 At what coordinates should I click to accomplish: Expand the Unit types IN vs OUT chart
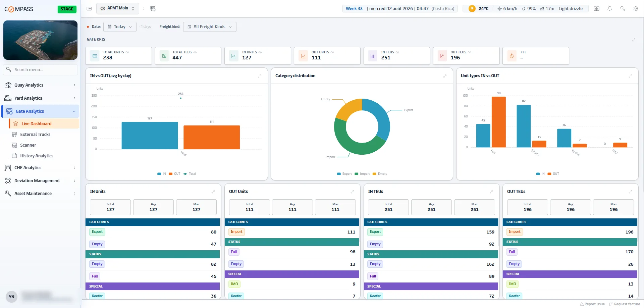[630, 76]
